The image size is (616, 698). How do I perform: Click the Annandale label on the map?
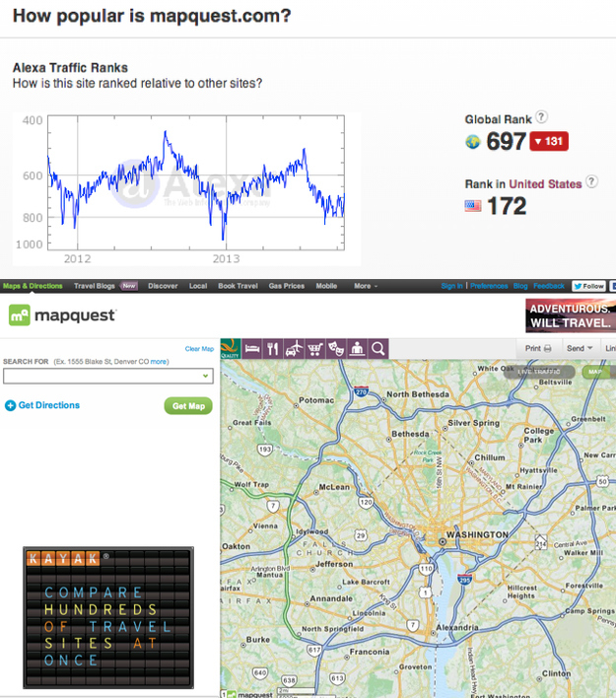[x=331, y=598]
